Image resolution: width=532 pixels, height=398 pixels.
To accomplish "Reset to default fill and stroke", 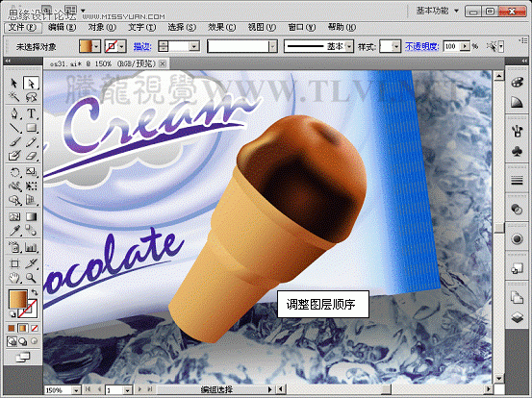I will [13, 313].
